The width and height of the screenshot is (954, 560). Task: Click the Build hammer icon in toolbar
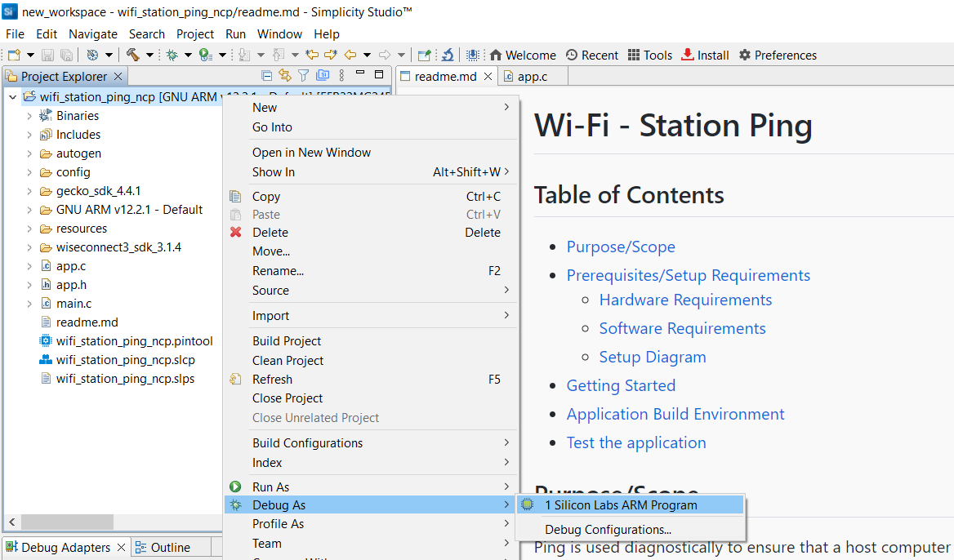[132, 55]
